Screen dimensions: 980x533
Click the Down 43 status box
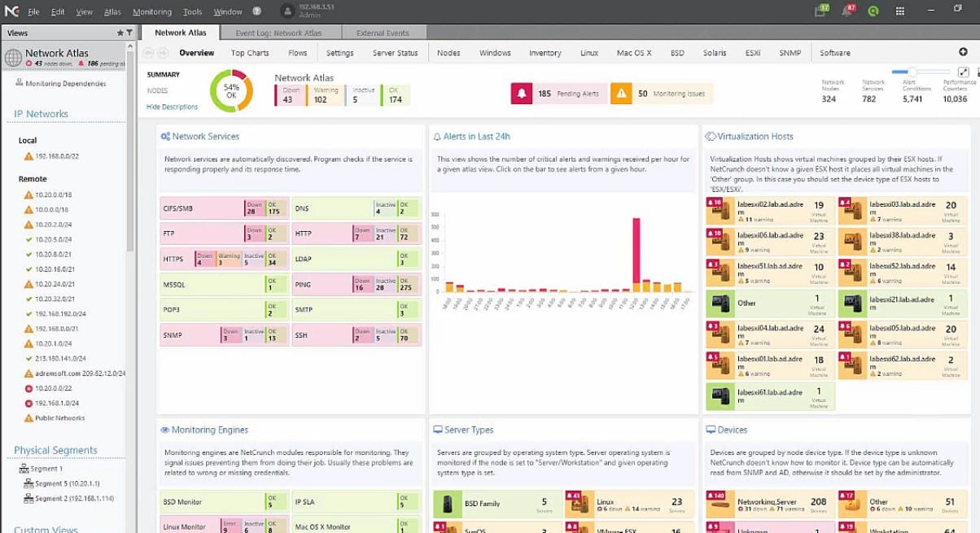[x=290, y=95]
